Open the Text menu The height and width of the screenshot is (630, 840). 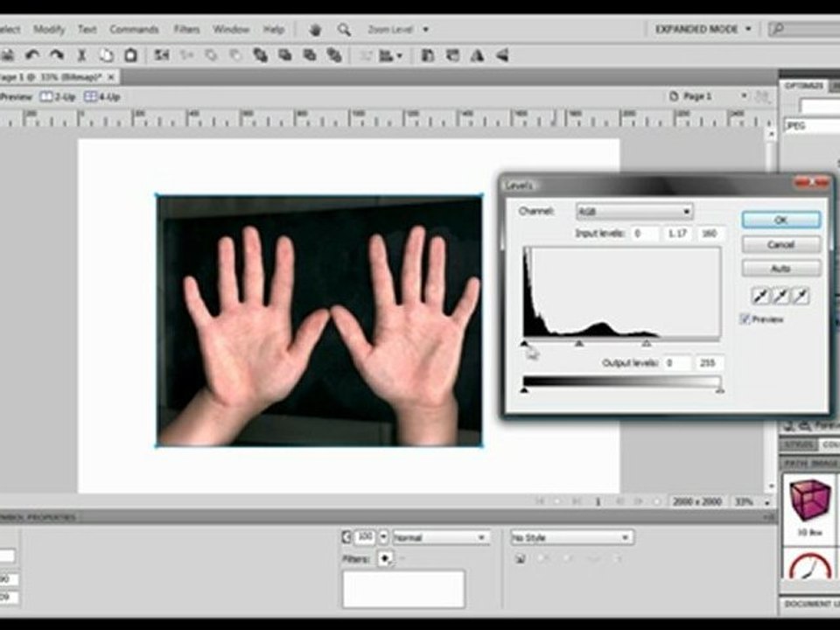(x=87, y=30)
